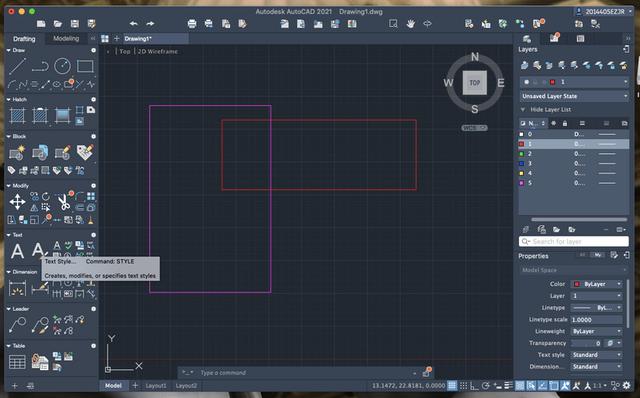Click the New Layer icon below layer list
The width and height of the screenshot is (640, 398).
coord(526,229)
